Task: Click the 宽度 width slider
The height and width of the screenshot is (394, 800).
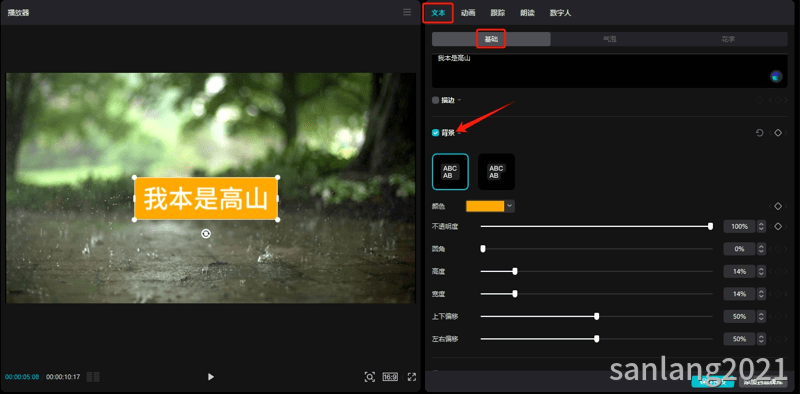Action: (x=596, y=293)
